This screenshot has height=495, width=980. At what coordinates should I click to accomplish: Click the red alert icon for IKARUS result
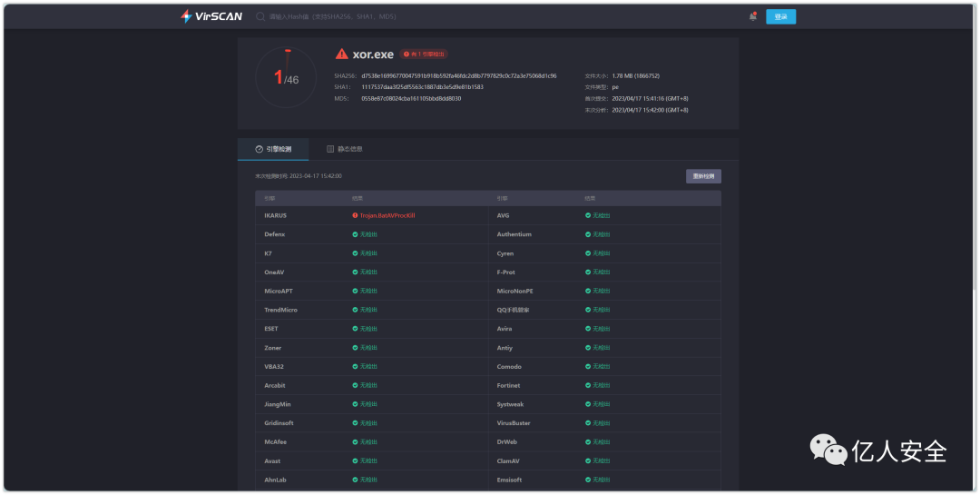(355, 215)
